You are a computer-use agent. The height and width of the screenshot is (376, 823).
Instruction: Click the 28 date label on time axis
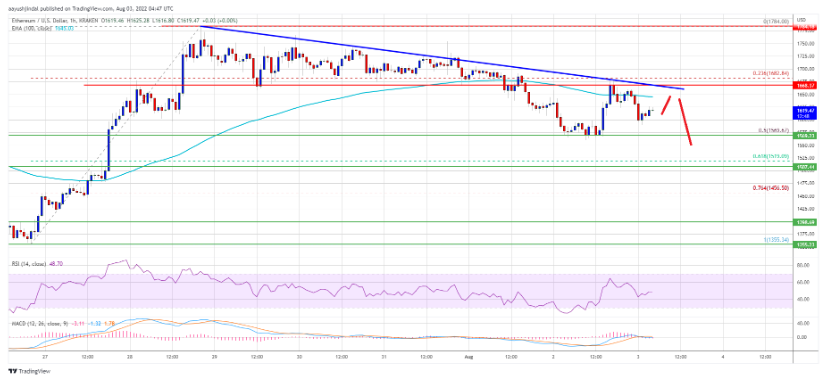tap(130, 357)
